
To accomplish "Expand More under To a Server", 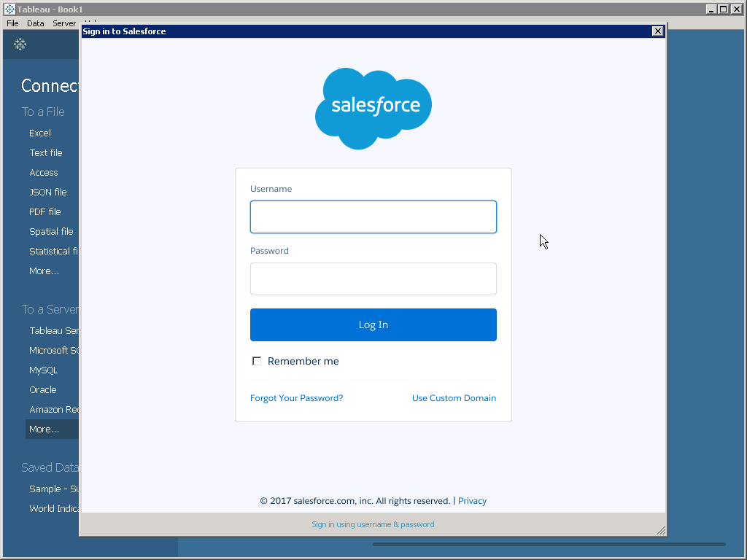I will click(44, 429).
